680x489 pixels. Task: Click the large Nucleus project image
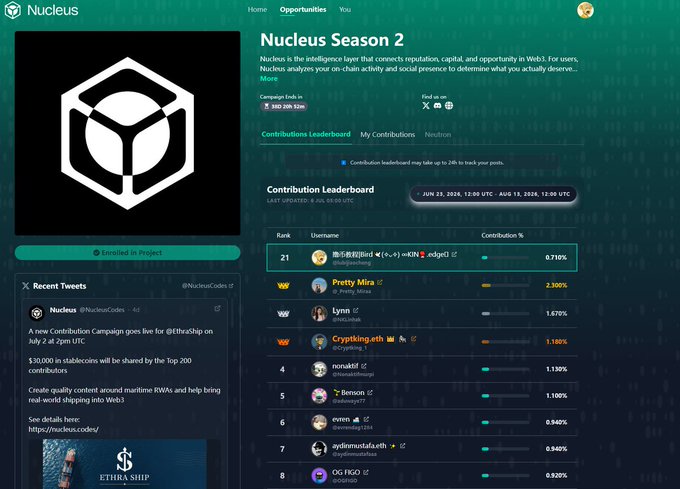point(128,133)
